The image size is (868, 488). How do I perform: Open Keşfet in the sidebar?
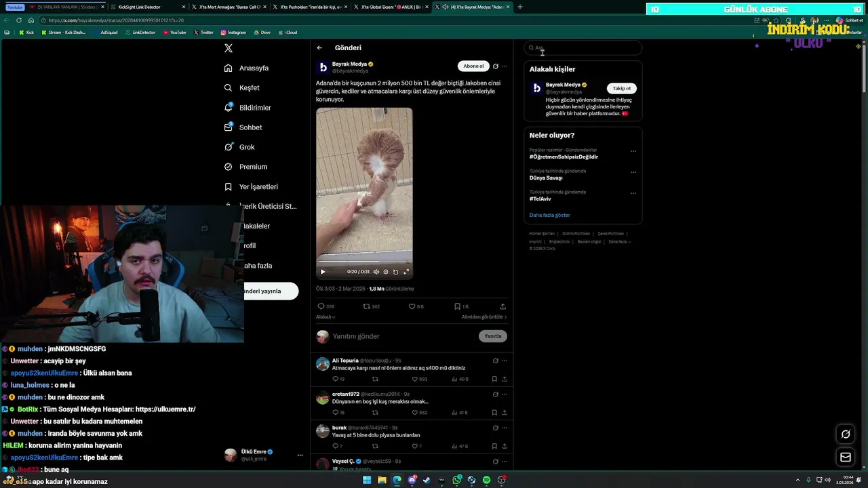241,88
